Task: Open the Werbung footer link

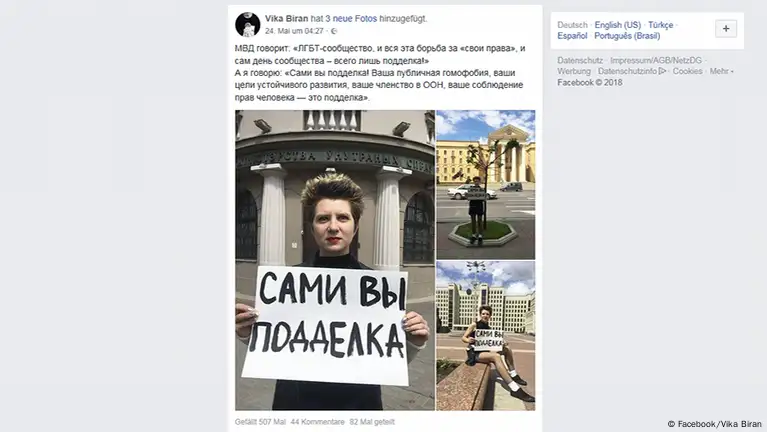Action: coord(574,71)
